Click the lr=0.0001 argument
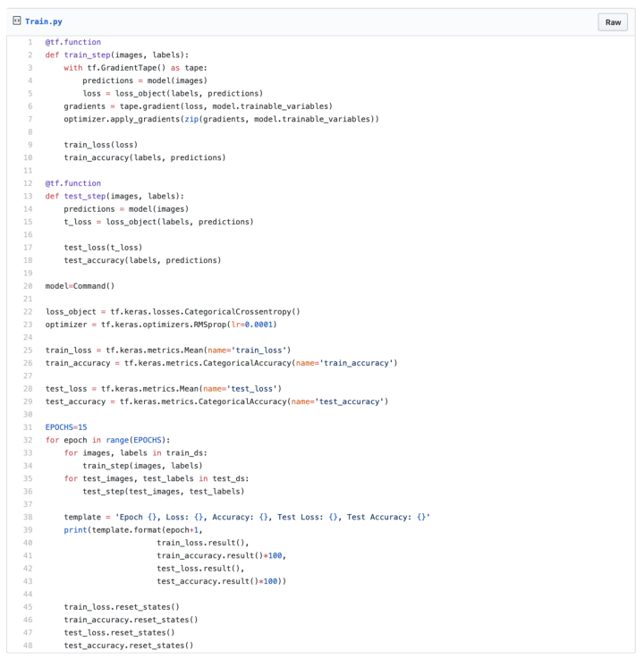 click(252, 325)
